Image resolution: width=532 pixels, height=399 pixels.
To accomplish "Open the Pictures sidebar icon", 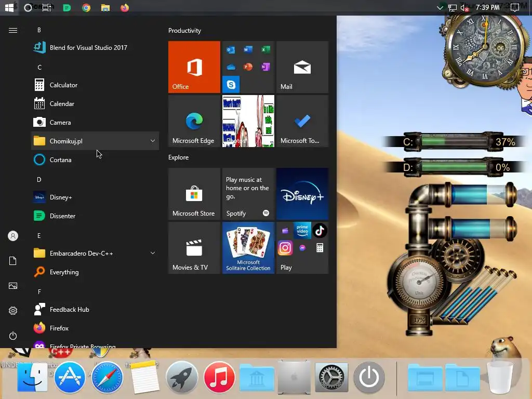I will 13,286.
